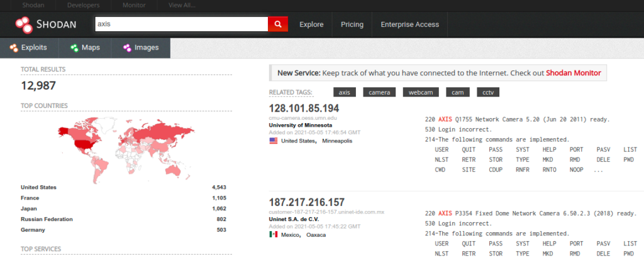
Task: Click the 1,105 France count
Action: [x=219, y=198]
